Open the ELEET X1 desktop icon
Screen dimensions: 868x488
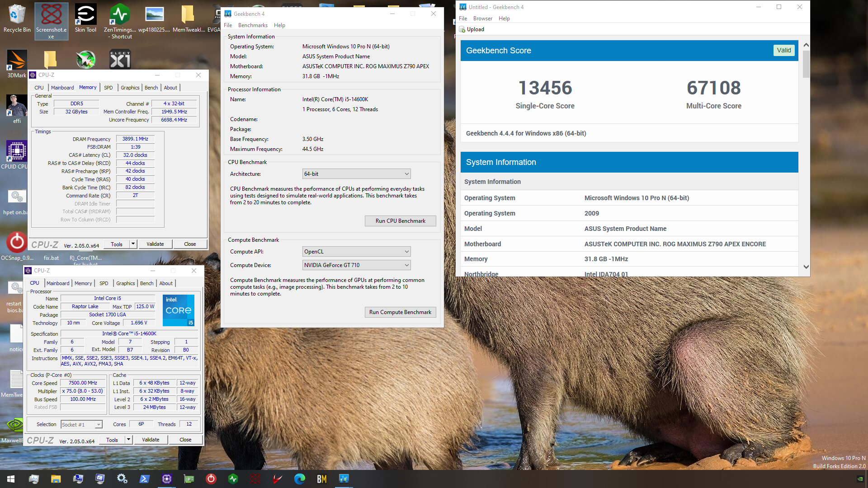(120, 59)
